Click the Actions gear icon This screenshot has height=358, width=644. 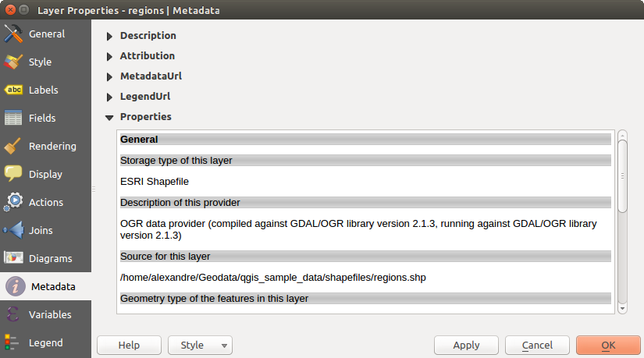point(13,203)
